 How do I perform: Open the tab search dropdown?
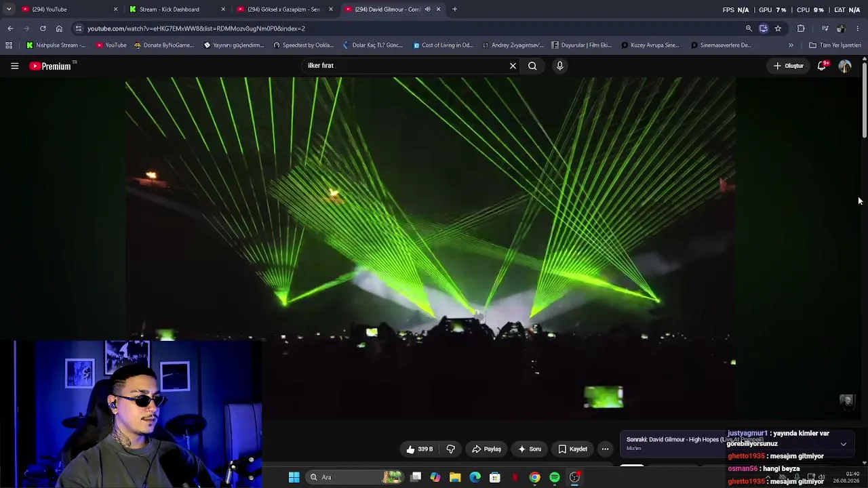9,9
